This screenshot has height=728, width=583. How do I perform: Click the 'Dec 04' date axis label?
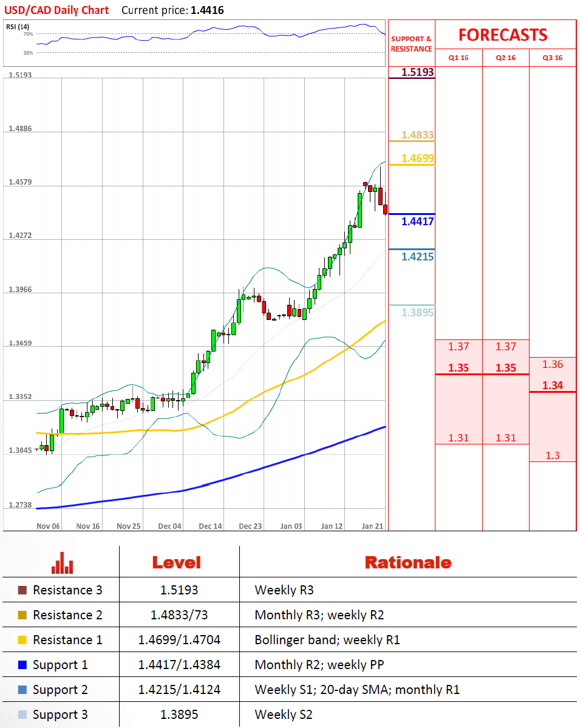click(x=169, y=526)
